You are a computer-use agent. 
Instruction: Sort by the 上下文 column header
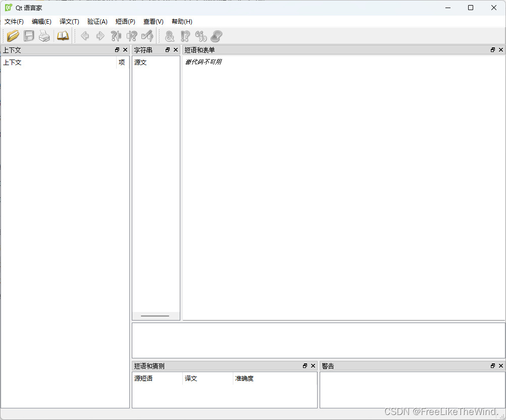[59, 62]
